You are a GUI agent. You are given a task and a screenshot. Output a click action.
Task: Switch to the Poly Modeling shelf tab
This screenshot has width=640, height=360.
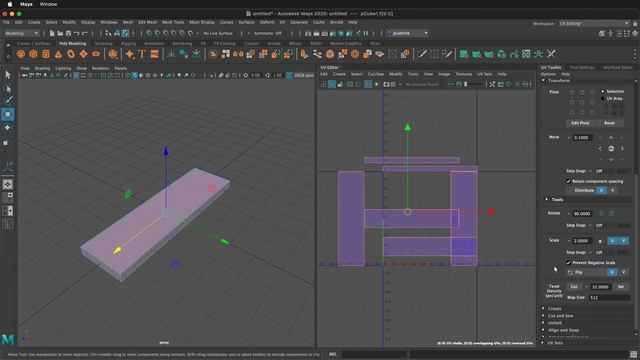(73, 43)
